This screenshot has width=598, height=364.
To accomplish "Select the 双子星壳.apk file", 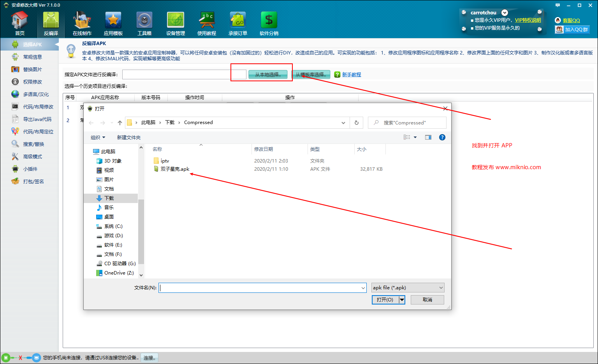I will coord(175,169).
